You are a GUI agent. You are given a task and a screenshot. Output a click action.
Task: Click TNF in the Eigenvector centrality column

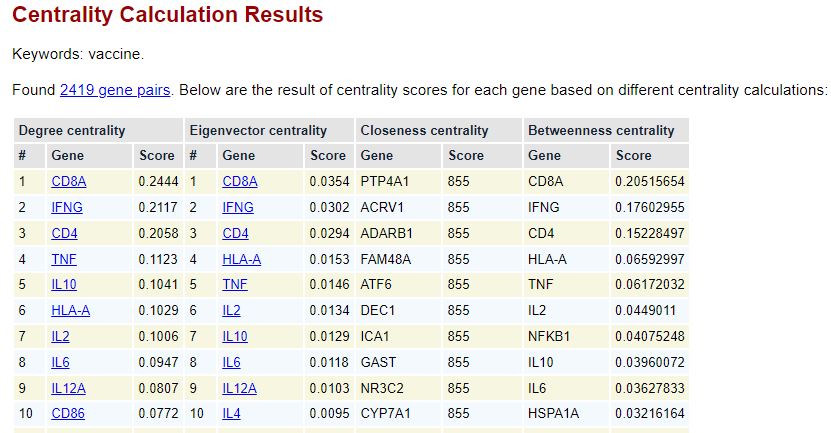[235, 284]
